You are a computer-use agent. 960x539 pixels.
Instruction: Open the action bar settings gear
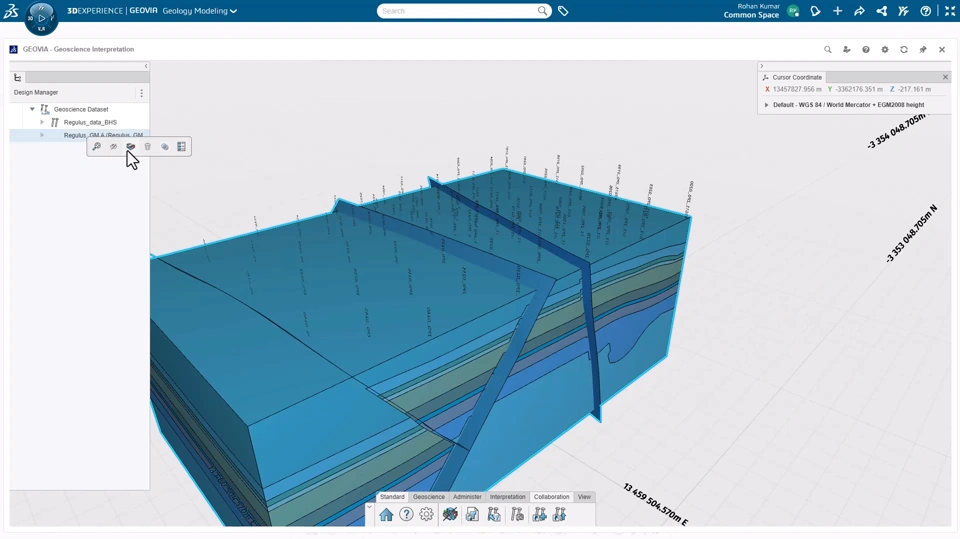(x=427, y=514)
